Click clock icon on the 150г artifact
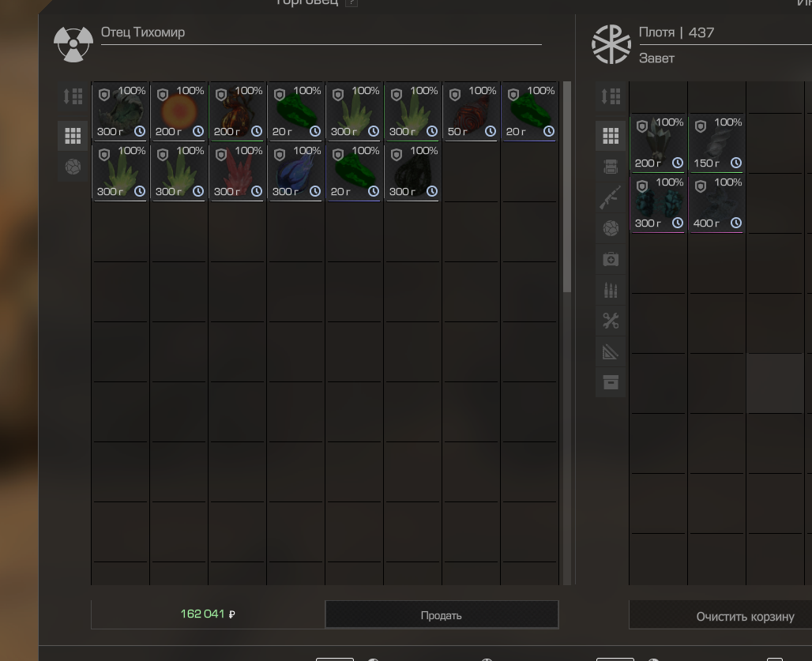The width and height of the screenshot is (812, 661). tap(736, 163)
